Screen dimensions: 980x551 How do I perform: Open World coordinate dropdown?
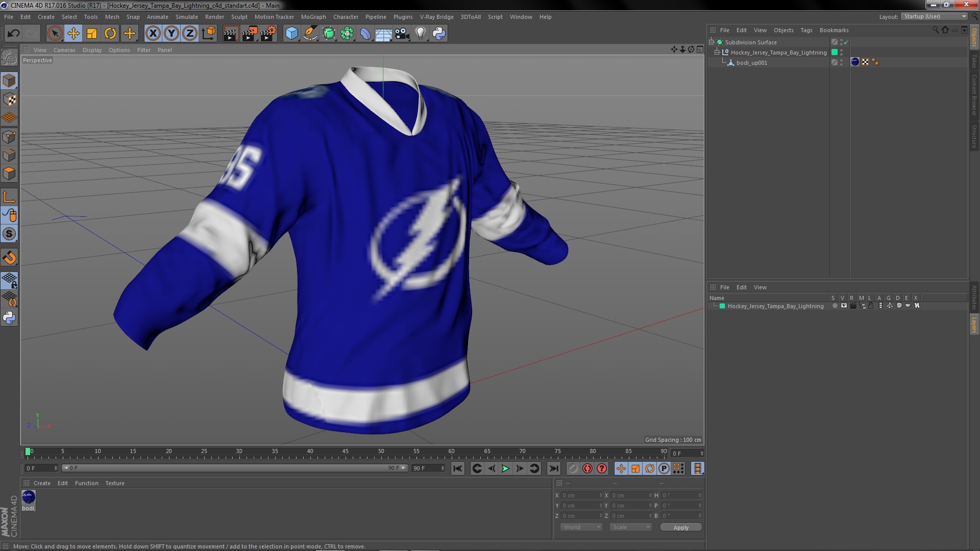point(581,527)
